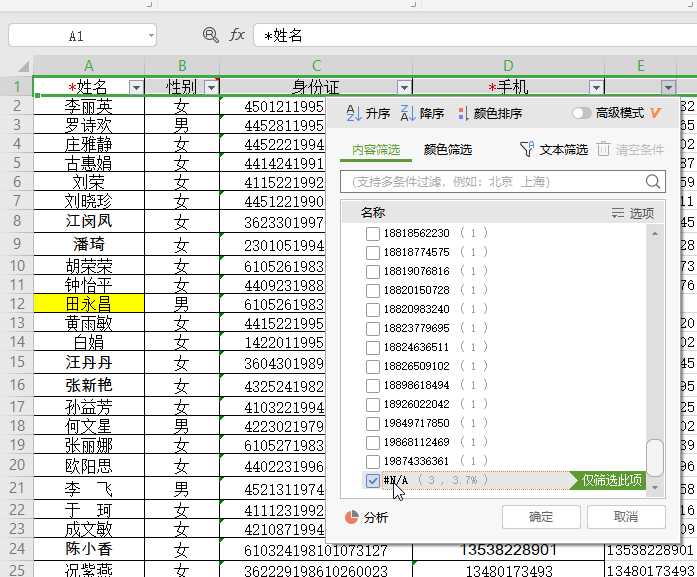The width and height of the screenshot is (697, 577).
Task: Click the 名称 list header
Action: [x=373, y=213]
